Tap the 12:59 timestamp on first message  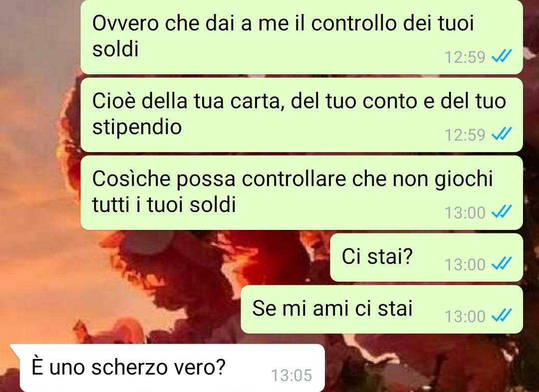click(x=465, y=57)
